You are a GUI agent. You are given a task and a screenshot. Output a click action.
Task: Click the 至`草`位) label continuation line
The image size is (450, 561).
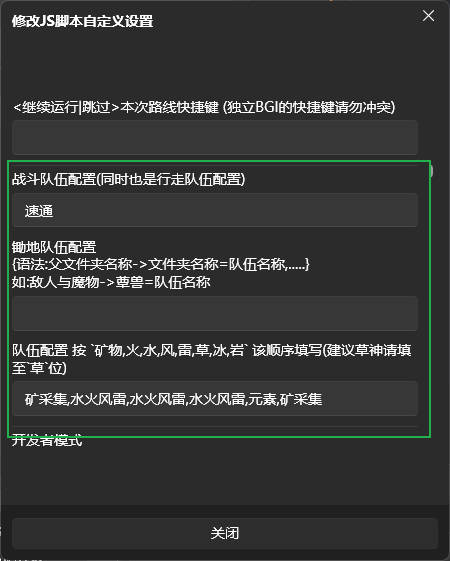coord(39,368)
